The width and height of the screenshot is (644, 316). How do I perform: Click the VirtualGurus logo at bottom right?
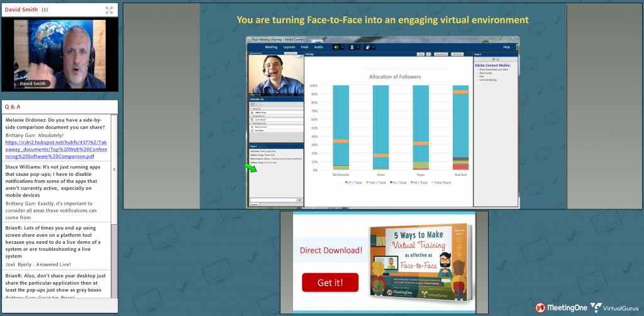[614, 307]
